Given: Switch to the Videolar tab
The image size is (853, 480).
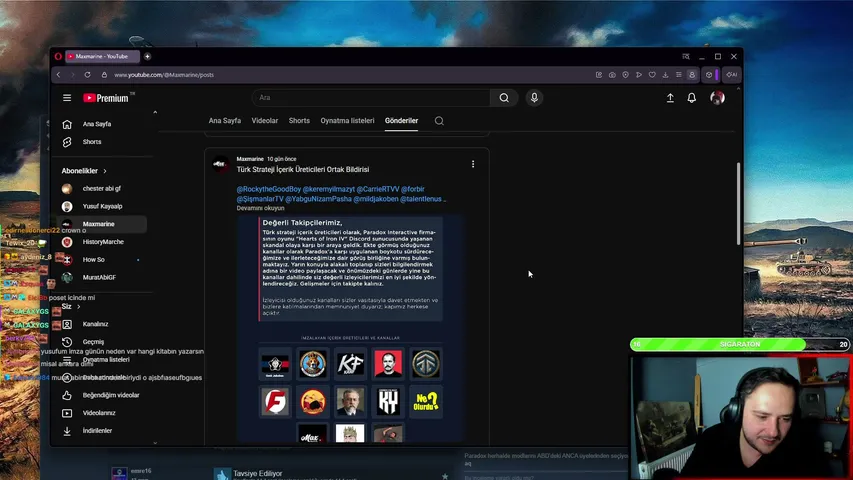Looking at the screenshot, I should tap(264, 121).
